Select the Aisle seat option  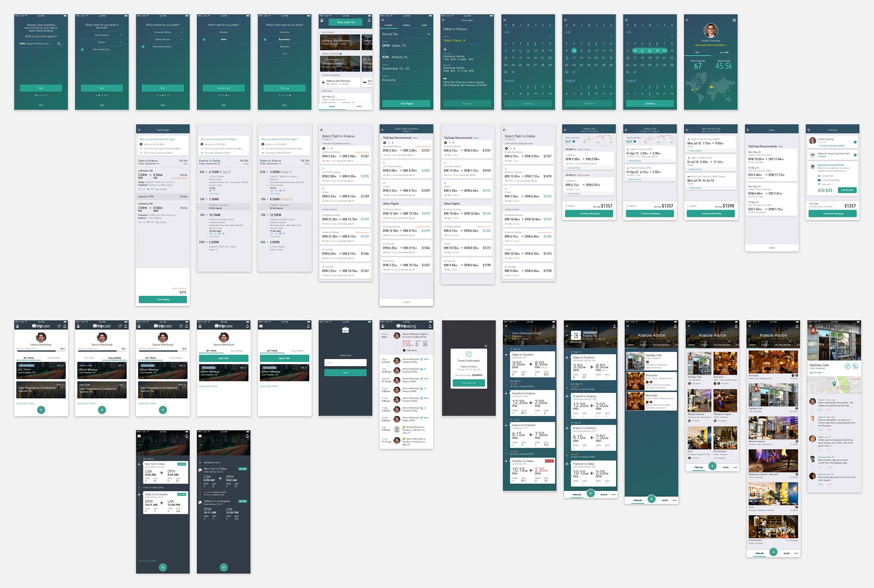click(223, 39)
